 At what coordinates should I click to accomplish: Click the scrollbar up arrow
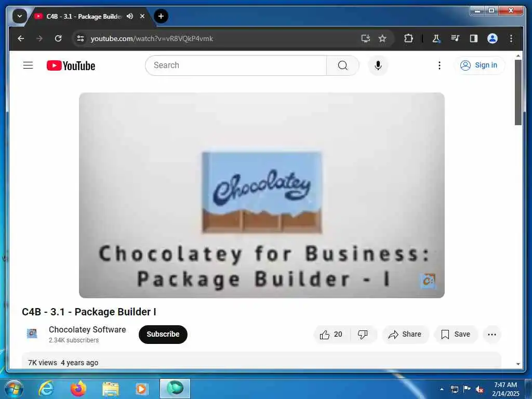click(x=518, y=56)
